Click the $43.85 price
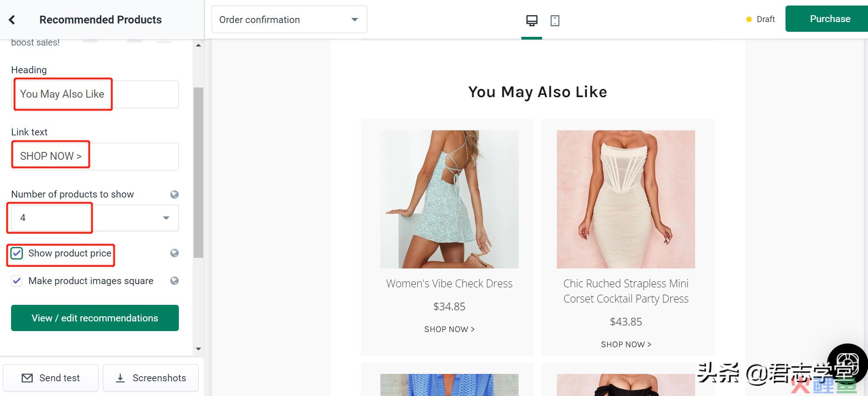The image size is (868, 396). click(626, 322)
